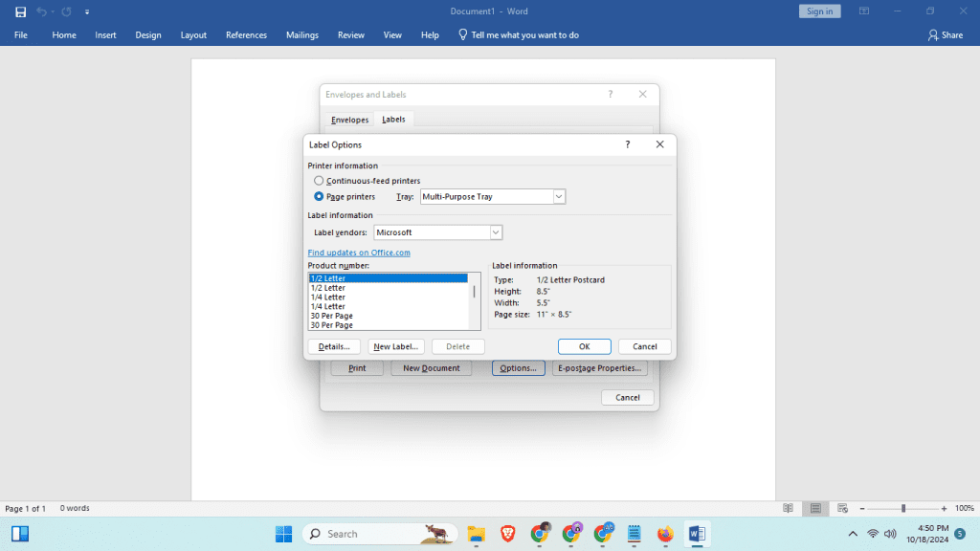This screenshot has width=980, height=551.
Task: Click the zoom slider handle
Action: [903, 509]
